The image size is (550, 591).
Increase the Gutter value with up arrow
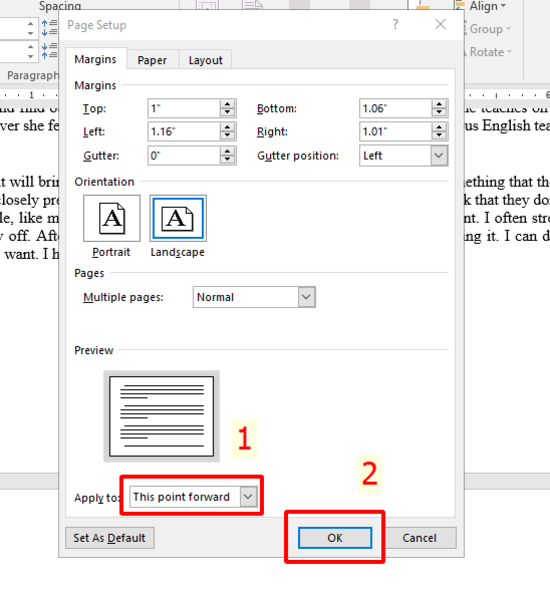(x=227, y=152)
